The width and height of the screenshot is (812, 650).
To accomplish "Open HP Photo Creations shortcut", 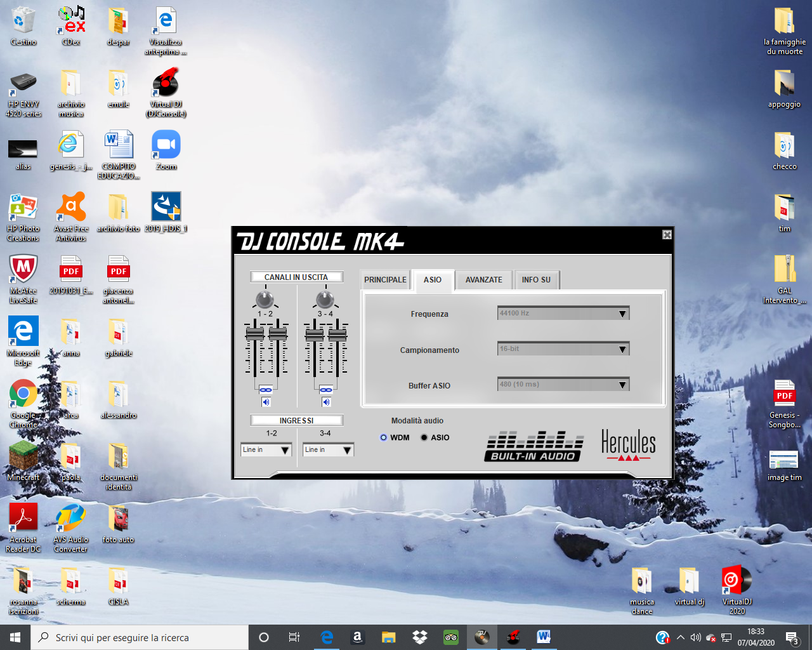I will (x=23, y=217).
